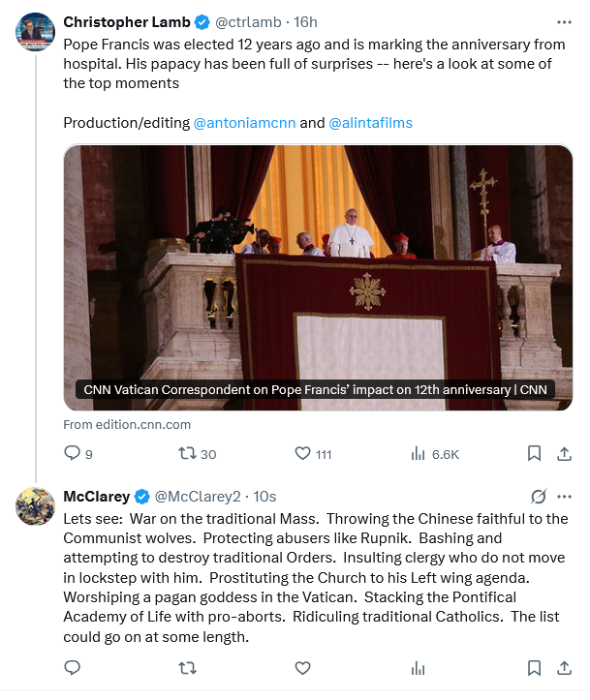This screenshot has height=700, width=590.
Task: Open the CNN Pope Francis video card
Action: point(318,277)
